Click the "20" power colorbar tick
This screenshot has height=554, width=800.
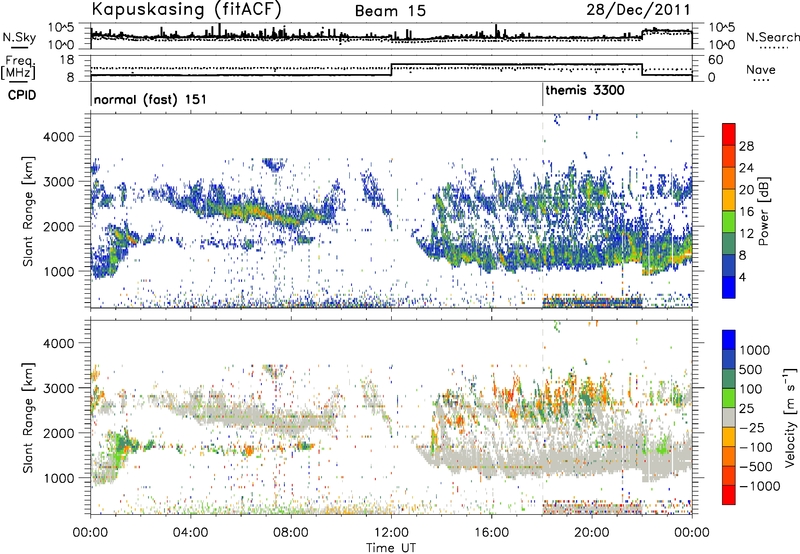[746, 190]
